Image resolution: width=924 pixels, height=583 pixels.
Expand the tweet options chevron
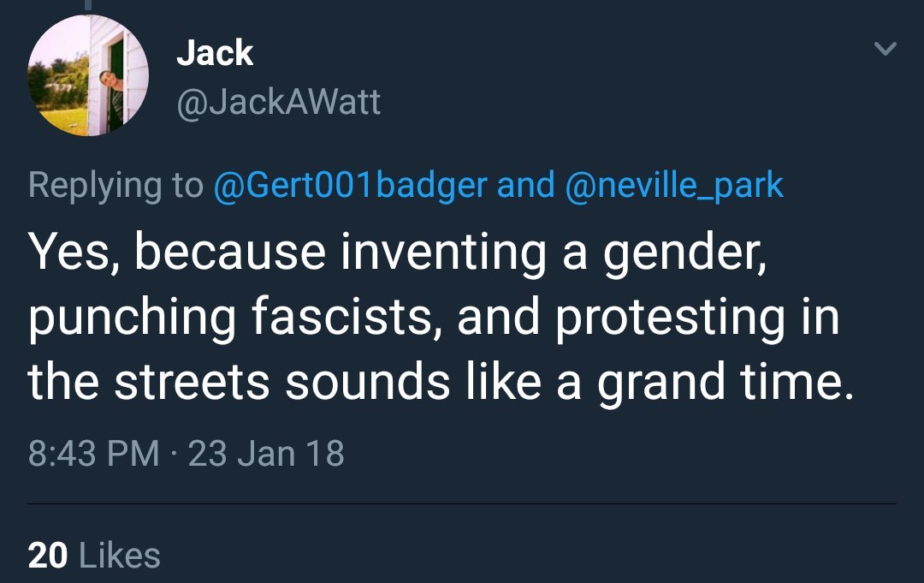tap(887, 51)
